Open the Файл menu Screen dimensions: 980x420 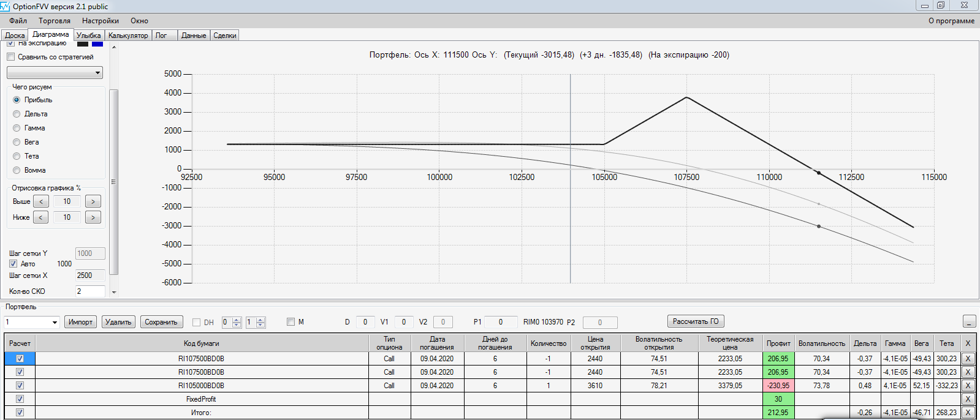(18, 21)
